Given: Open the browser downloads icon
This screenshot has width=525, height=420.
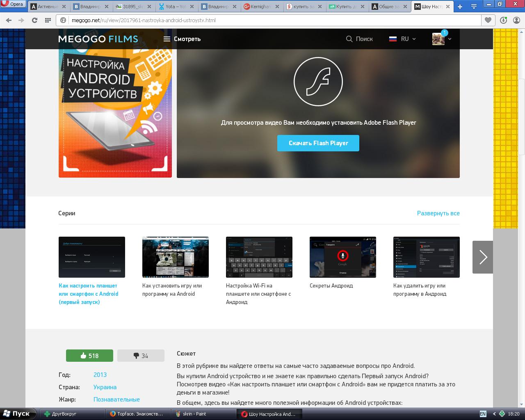Looking at the screenshot, I should 503,20.
